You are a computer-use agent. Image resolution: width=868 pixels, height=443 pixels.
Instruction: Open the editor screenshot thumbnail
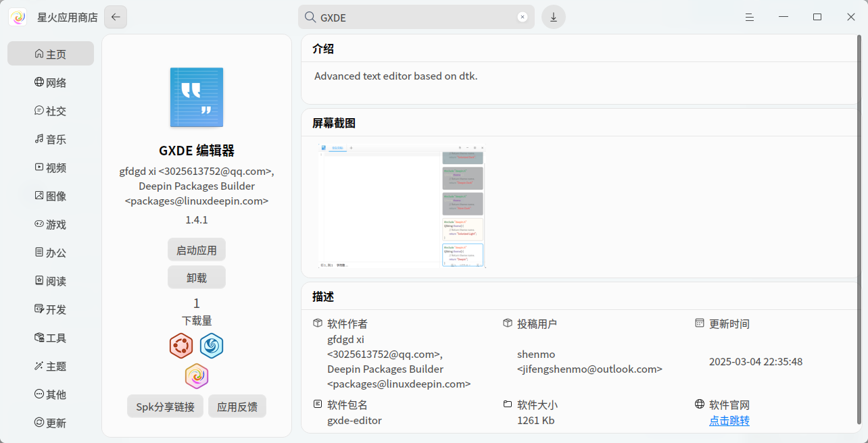click(x=402, y=205)
